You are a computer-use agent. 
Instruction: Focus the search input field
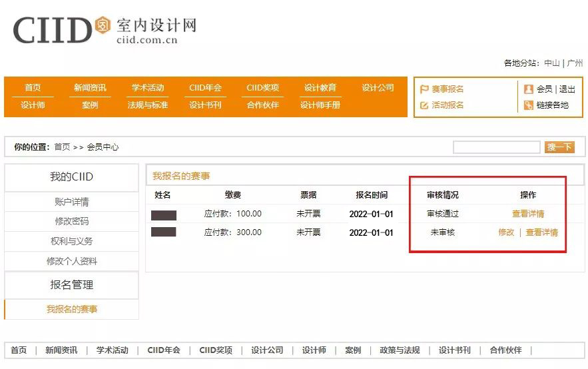[497, 147]
